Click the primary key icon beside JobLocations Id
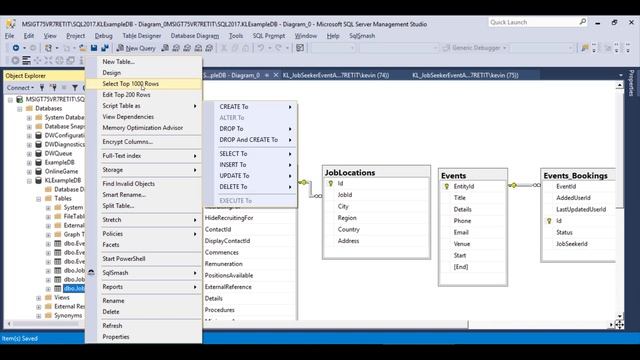Viewport: 640px width, 360px height. click(x=331, y=184)
